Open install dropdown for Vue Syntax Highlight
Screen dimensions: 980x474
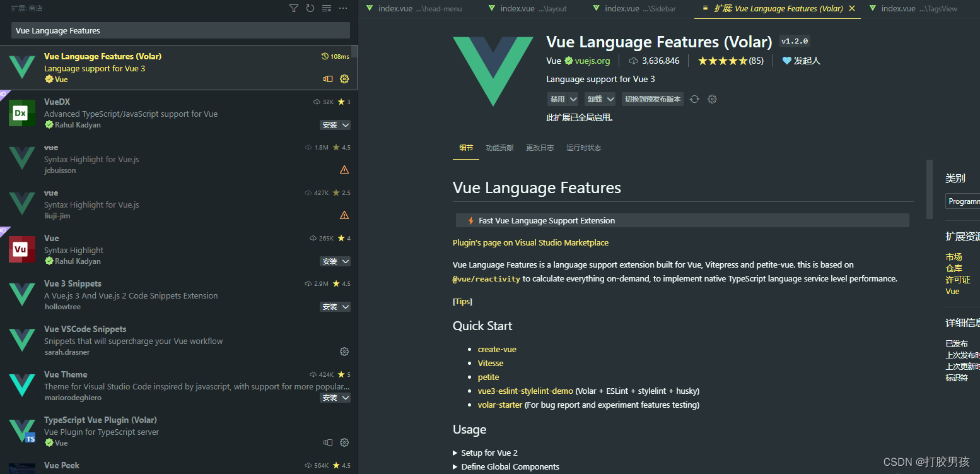(346, 261)
